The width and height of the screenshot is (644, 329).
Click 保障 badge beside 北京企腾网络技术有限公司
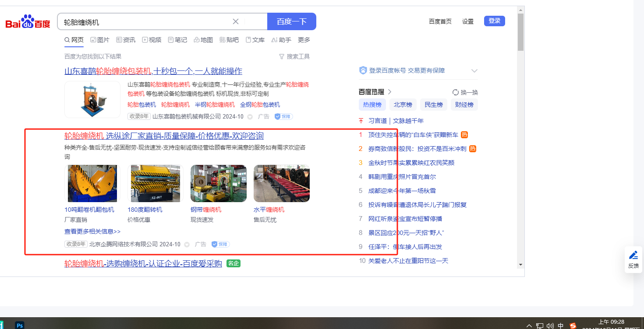(x=220, y=244)
